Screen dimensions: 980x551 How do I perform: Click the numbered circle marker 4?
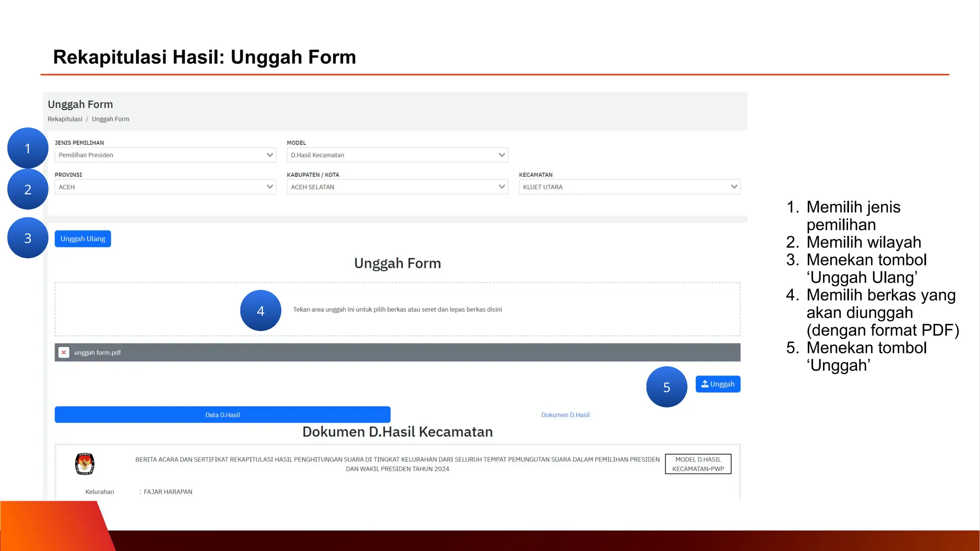pyautogui.click(x=260, y=311)
